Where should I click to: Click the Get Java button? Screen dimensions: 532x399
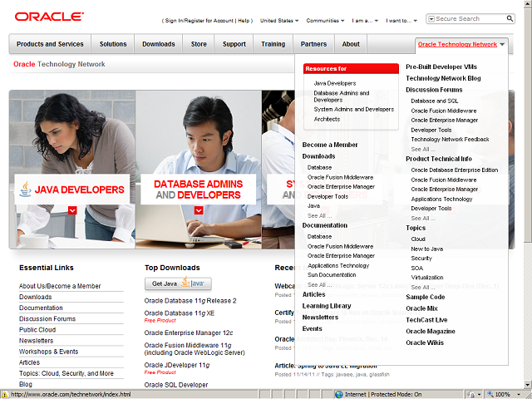point(177,283)
